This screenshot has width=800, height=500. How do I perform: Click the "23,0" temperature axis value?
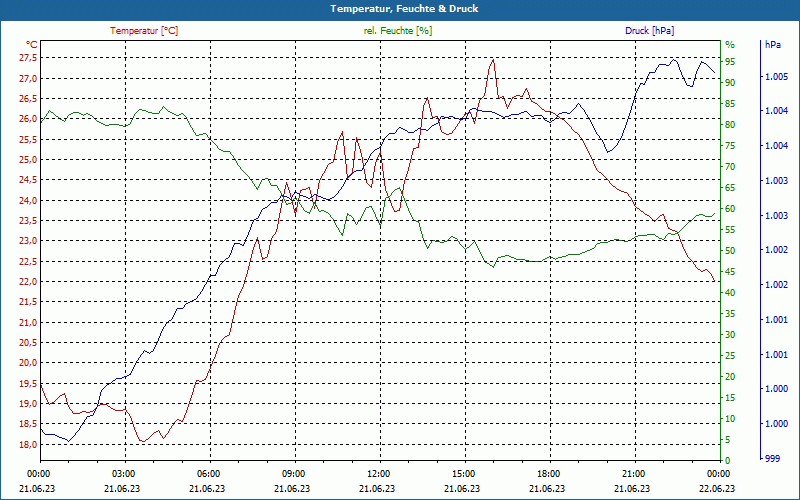(x=28, y=241)
